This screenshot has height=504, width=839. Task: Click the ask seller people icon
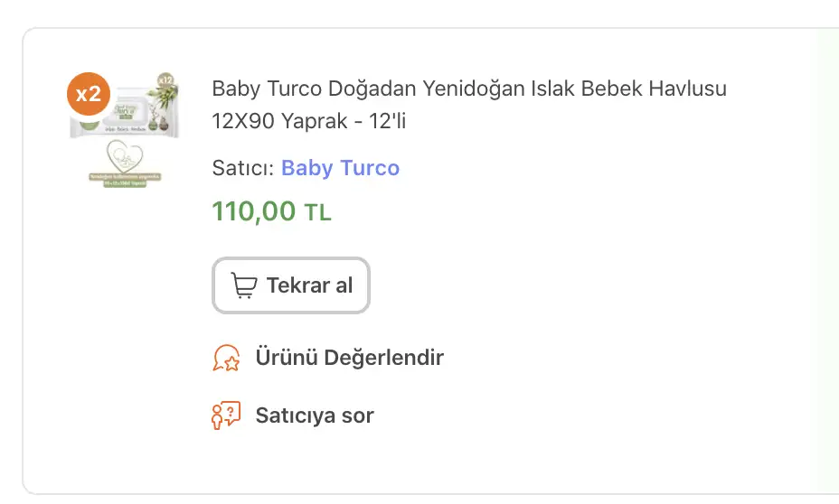pyautogui.click(x=225, y=415)
